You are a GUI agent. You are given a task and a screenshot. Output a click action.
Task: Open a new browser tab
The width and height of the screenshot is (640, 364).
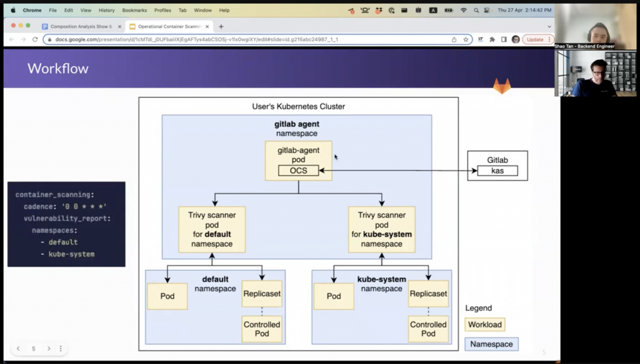point(221,26)
